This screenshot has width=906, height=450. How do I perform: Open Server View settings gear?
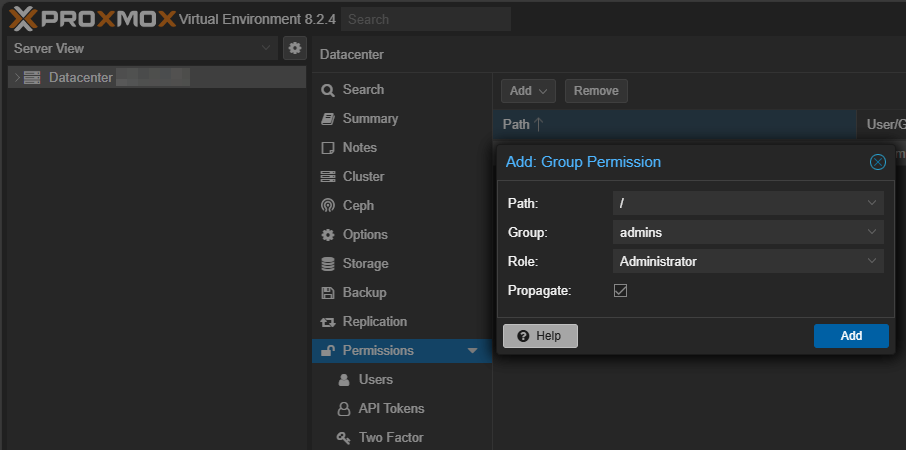[294, 48]
